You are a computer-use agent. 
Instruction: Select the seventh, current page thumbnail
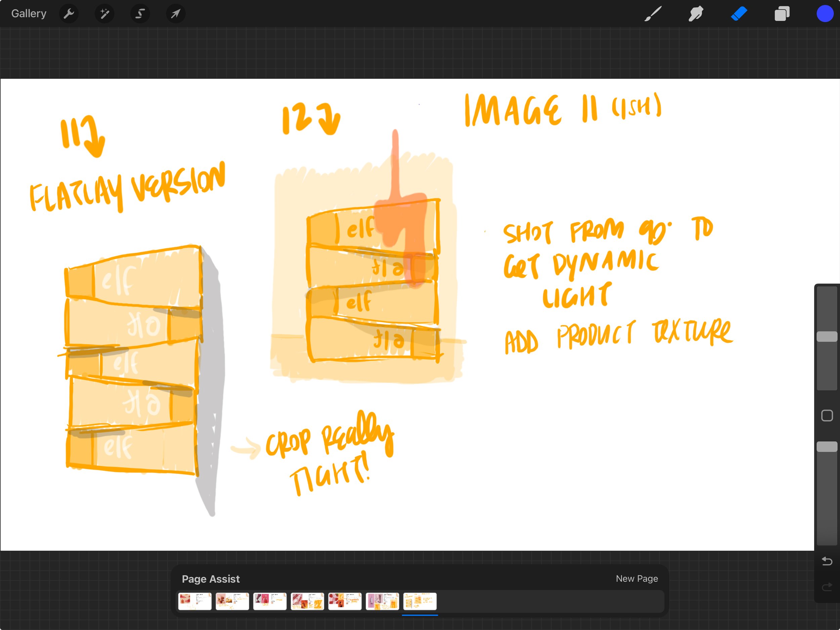(420, 601)
